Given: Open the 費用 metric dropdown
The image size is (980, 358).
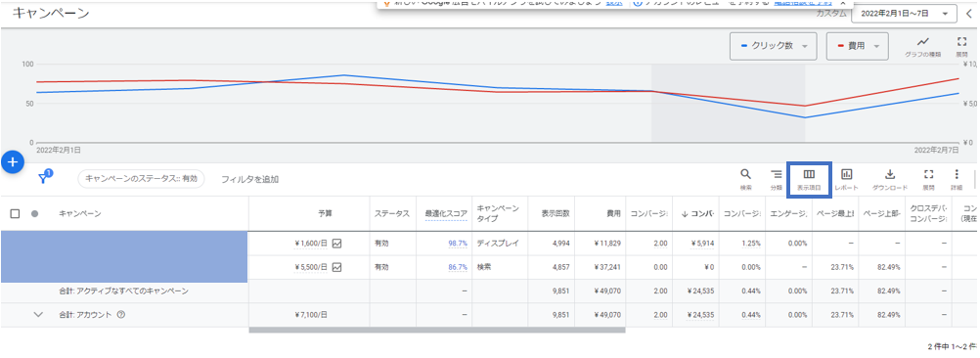Looking at the screenshot, I should point(858,46).
